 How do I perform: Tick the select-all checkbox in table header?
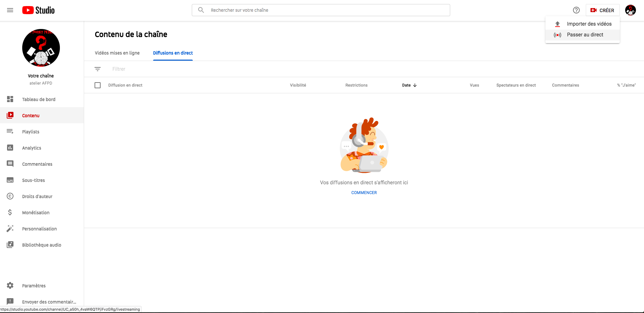pos(98,85)
